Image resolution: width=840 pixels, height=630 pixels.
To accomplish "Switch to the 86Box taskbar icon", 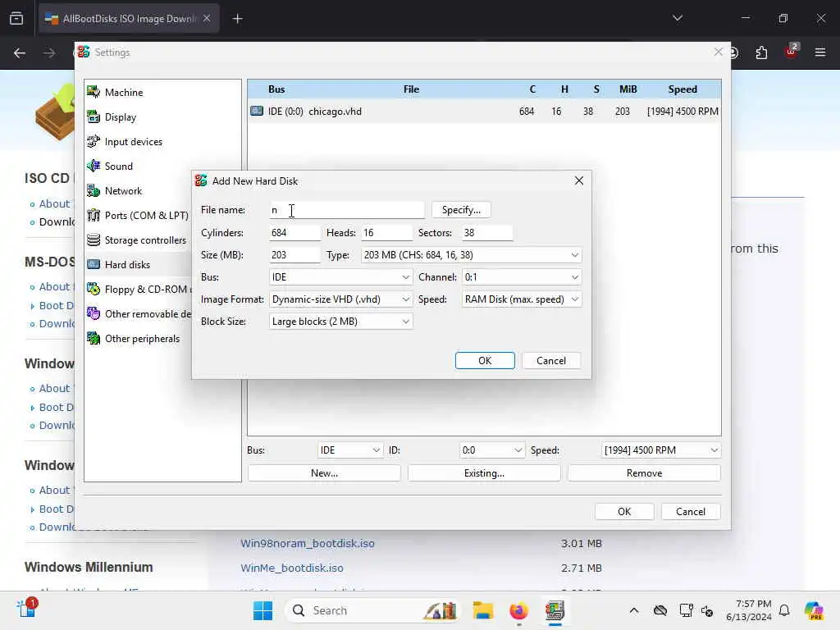I will (x=555, y=610).
